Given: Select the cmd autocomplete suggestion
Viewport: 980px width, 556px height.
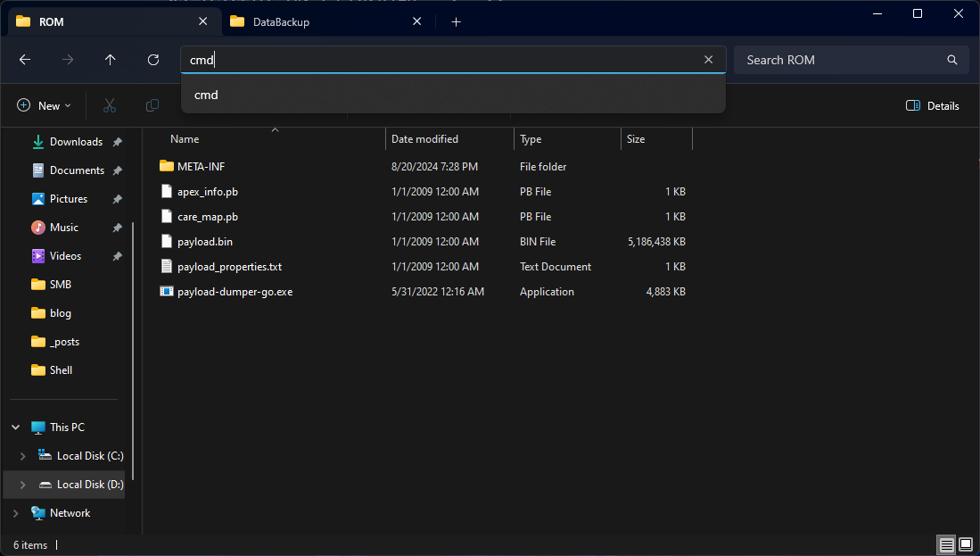Looking at the screenshot, I should click(207, 95).
